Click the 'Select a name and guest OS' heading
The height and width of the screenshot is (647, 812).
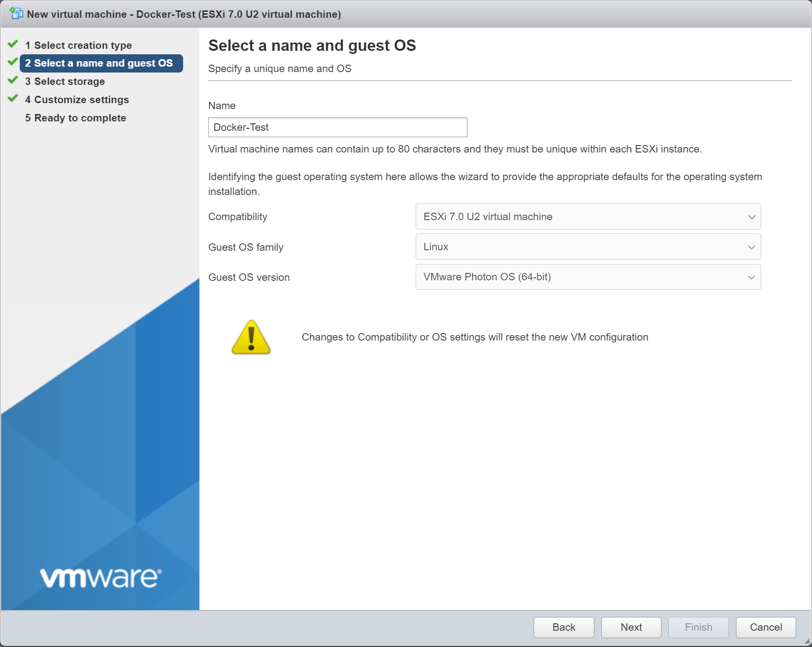coord(312,45)
